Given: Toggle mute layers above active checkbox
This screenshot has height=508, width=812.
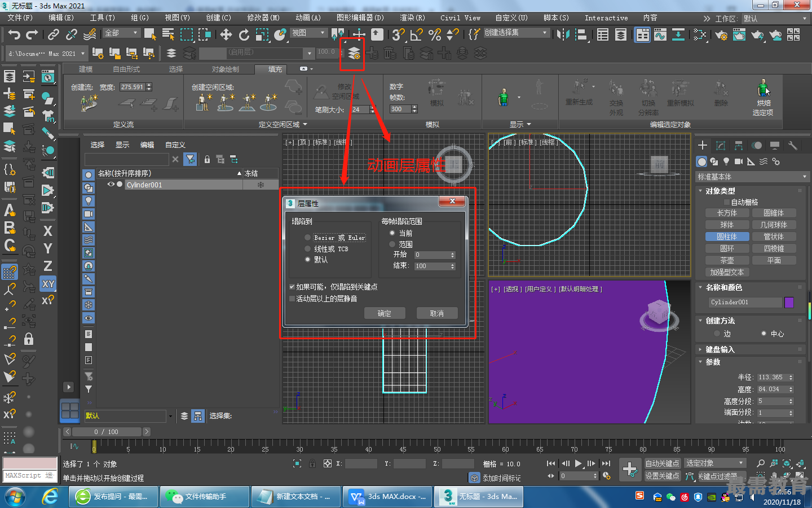Looking at the screenshot, I should click(x=292, y=299).
